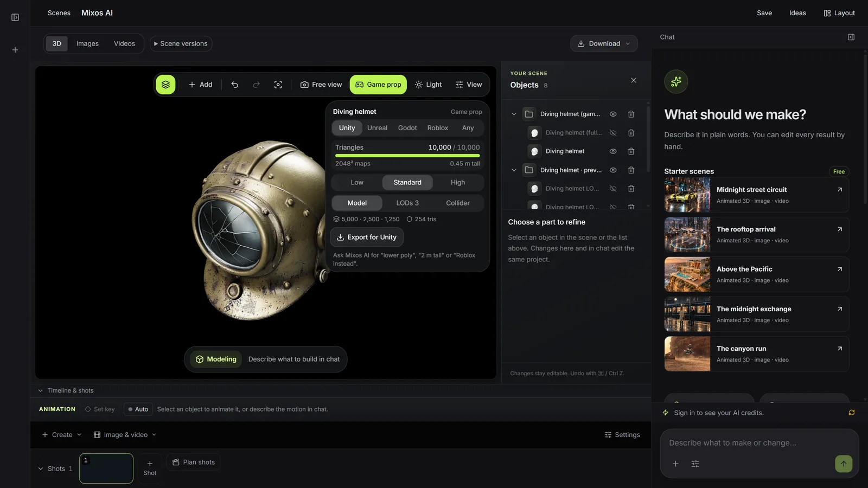
Task: Open timeline Settings
Action: pyautogui.click(x=622, y=435)
